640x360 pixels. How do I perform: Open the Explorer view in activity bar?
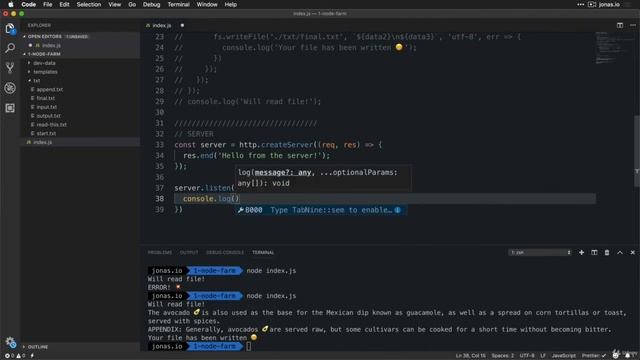click(10, 29)
